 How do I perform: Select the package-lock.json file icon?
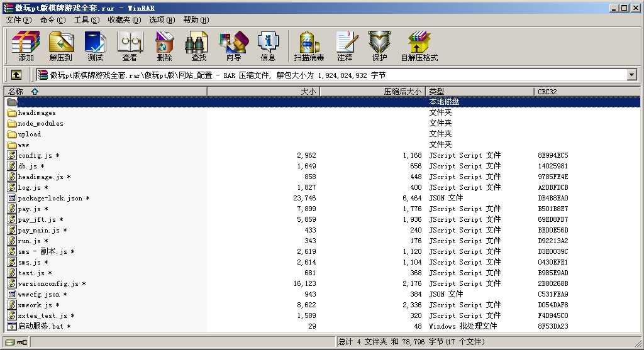[x=13, y=198]
